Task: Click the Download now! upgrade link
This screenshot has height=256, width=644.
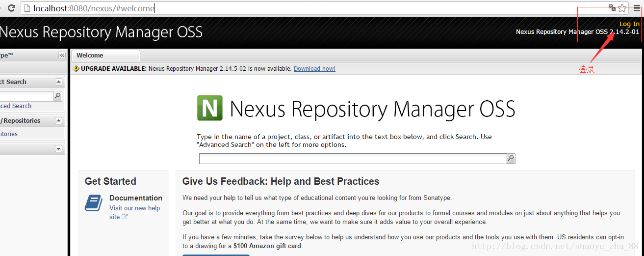Action: point(314,69)
